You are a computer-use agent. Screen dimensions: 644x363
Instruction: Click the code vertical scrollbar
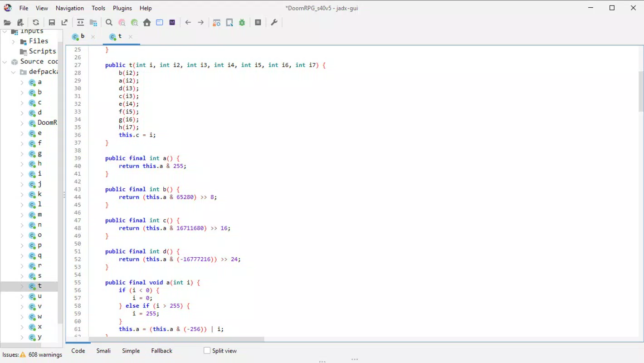641,91
